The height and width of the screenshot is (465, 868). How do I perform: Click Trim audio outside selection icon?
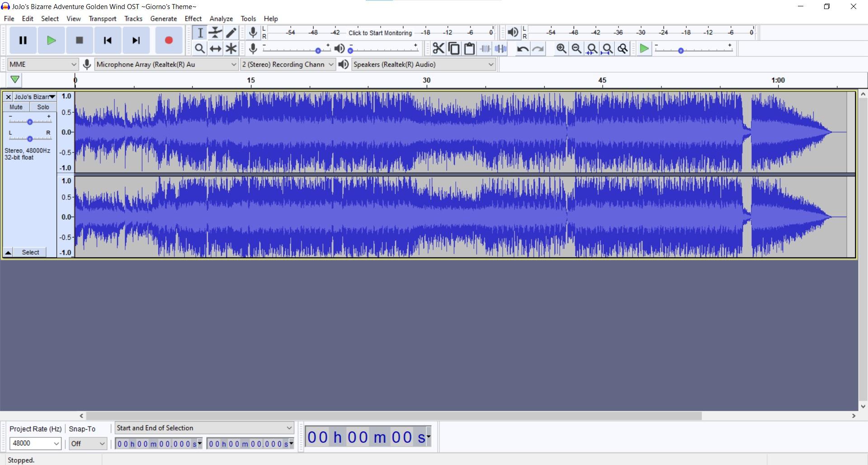pyautogui.click(x=485, y=48)
